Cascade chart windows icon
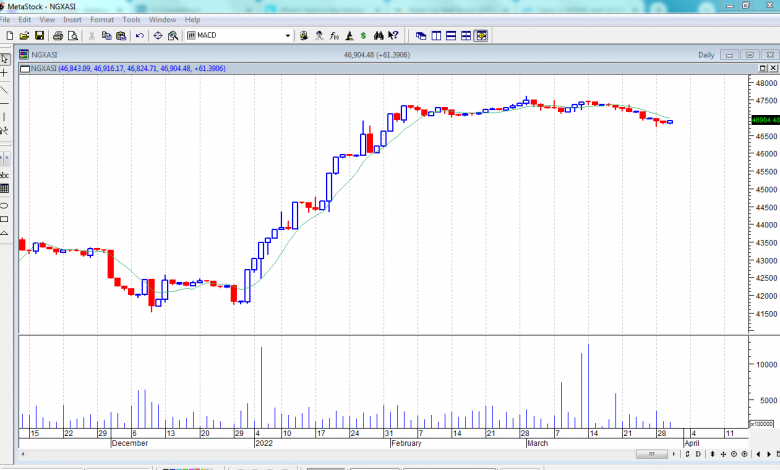This screenshot has width=780, height=470. 421,35
